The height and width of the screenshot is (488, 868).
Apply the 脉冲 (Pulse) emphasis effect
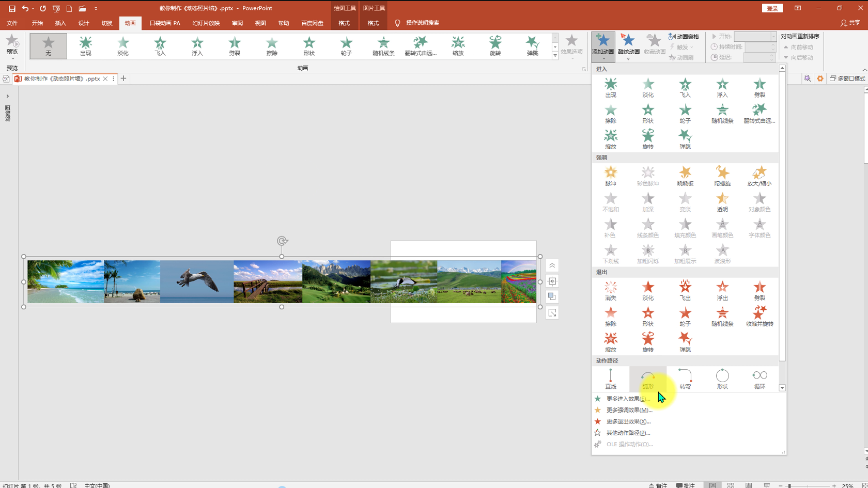click(610, 176)
